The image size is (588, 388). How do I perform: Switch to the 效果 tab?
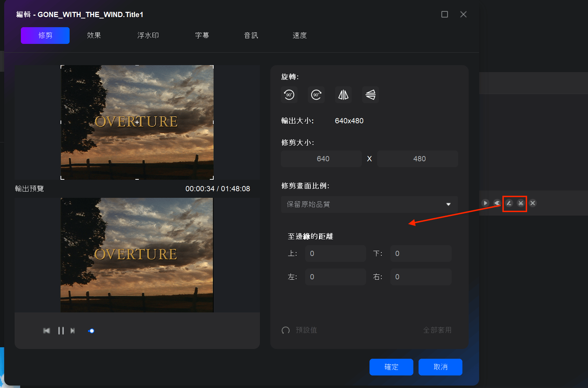pos(94,36)
